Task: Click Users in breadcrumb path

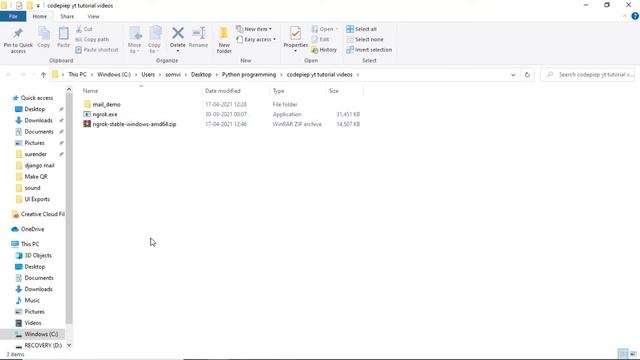Action: click(148, 75)
